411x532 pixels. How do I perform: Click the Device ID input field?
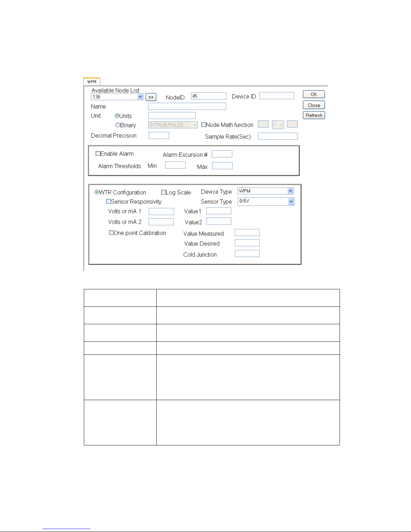[276, 96]
